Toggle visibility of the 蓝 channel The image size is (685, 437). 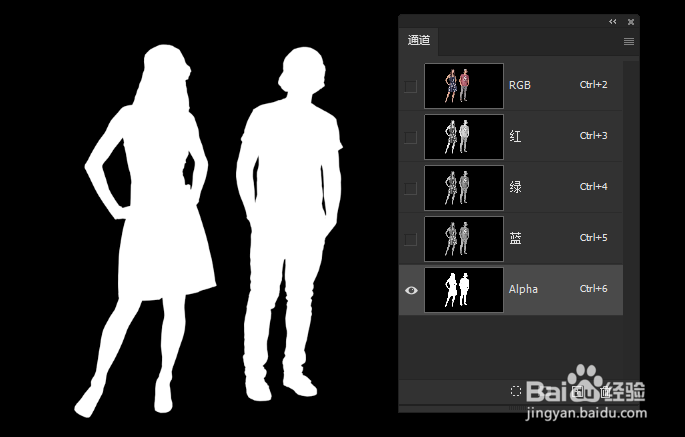[x=411, y=239]
